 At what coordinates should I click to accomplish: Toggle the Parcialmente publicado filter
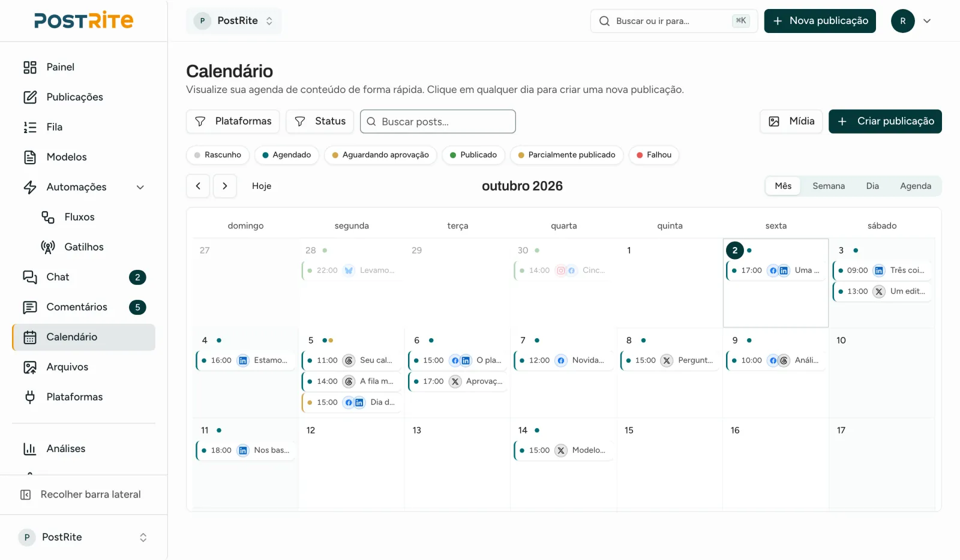566,155
